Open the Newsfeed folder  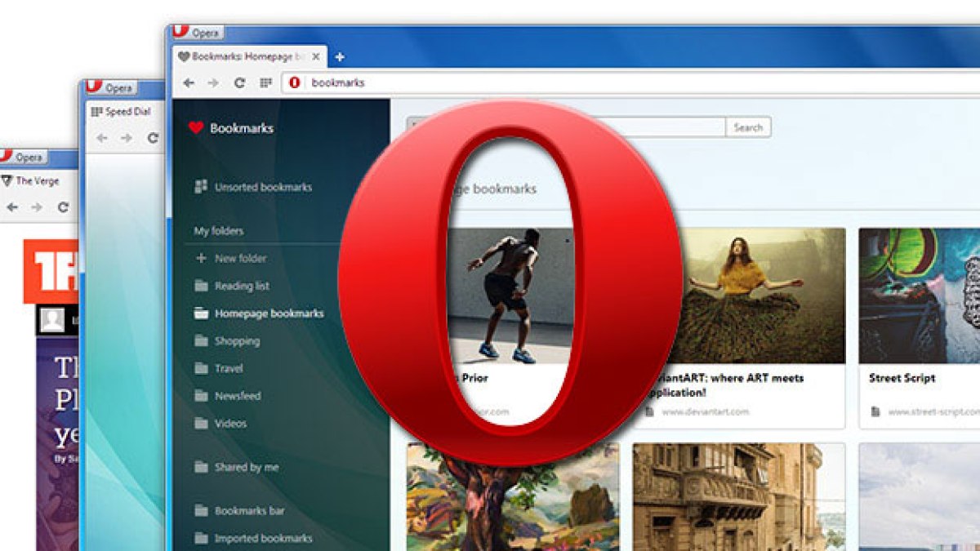pos(228,396)
